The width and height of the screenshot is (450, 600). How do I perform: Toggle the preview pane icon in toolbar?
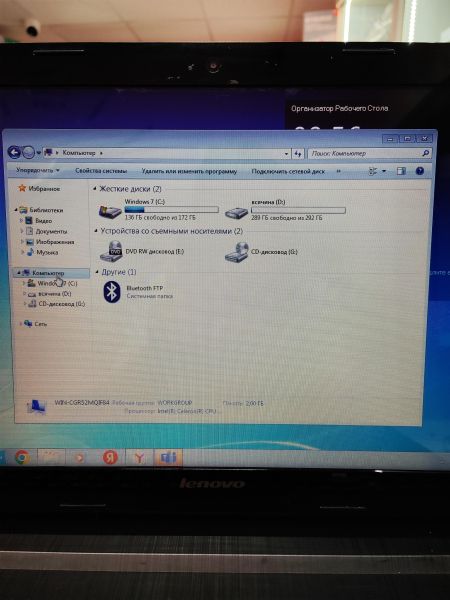coord(401,171)
